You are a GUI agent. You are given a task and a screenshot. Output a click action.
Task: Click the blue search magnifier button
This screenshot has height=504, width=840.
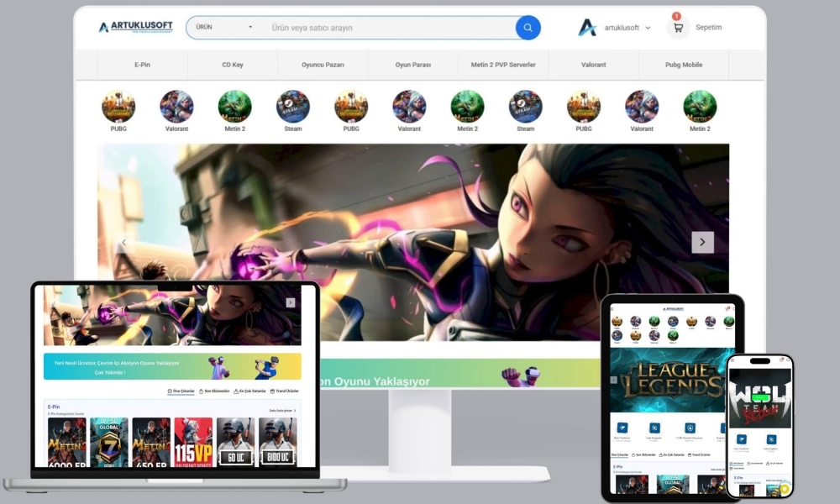528,28
